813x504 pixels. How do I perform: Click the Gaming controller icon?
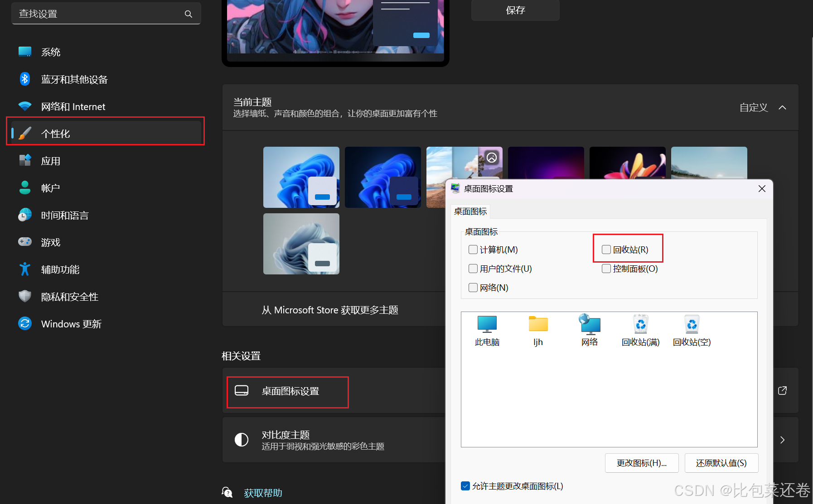coord(25,242)
